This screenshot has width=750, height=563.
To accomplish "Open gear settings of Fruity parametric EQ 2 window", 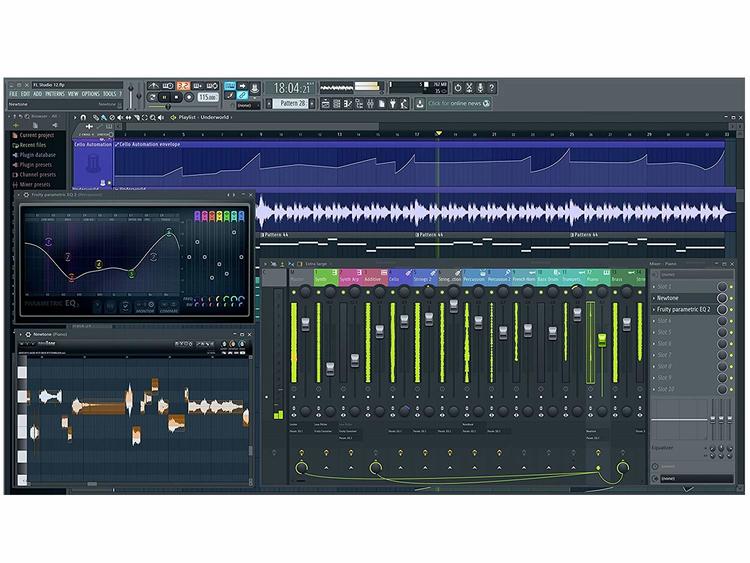I will point(26,195).
